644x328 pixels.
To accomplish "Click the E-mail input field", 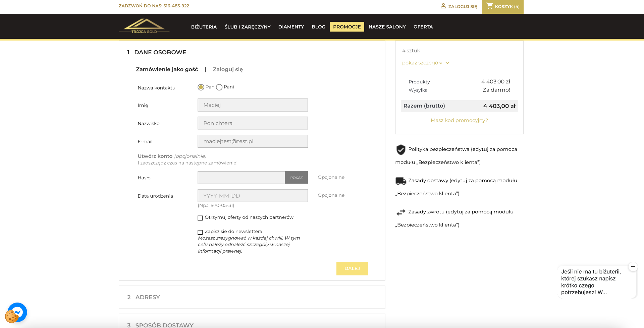I will (253, 141).
